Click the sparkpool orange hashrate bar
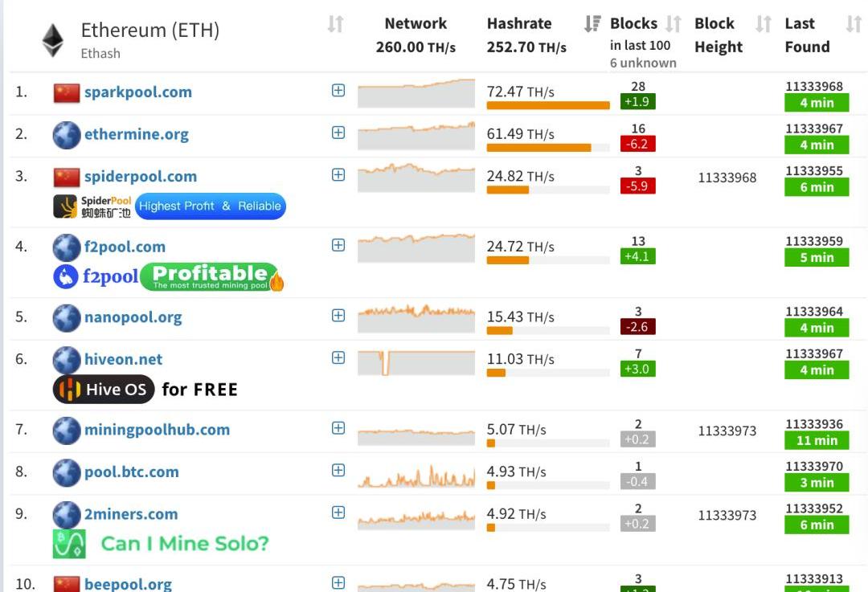The width and height of the screenshot is (868, 592). pyautogui.click(x=548, y=105)
